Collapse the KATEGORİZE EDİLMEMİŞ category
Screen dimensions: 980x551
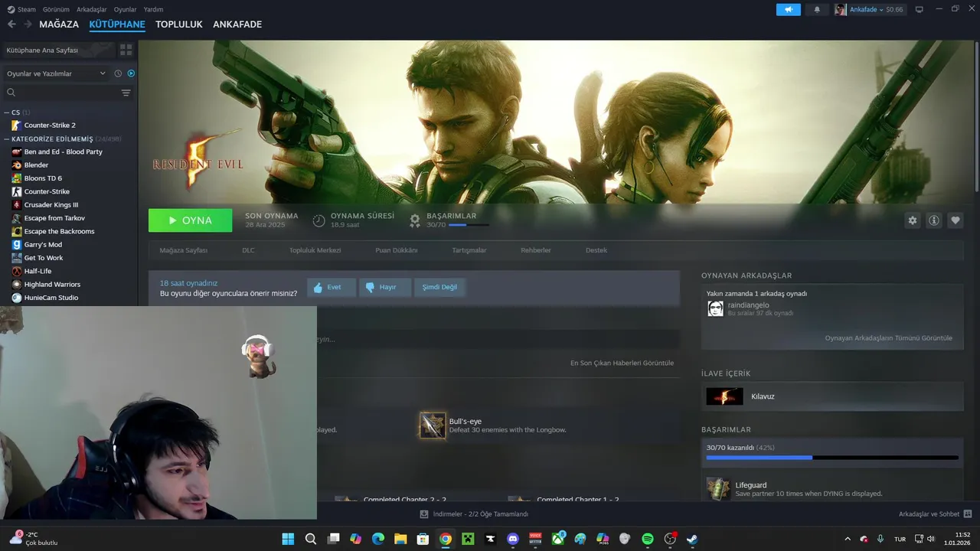click(x=7, y=139)
